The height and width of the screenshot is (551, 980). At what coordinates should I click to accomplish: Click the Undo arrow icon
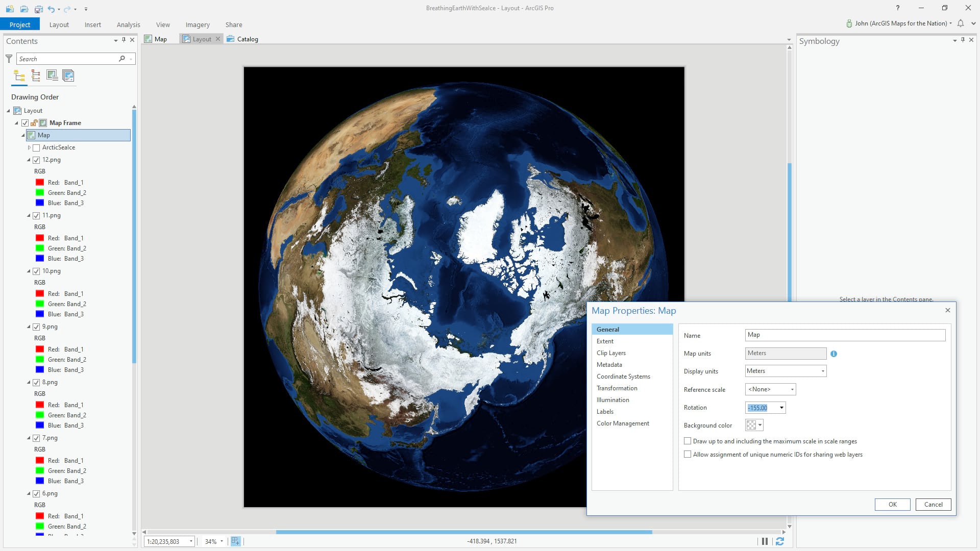point(51,9)
